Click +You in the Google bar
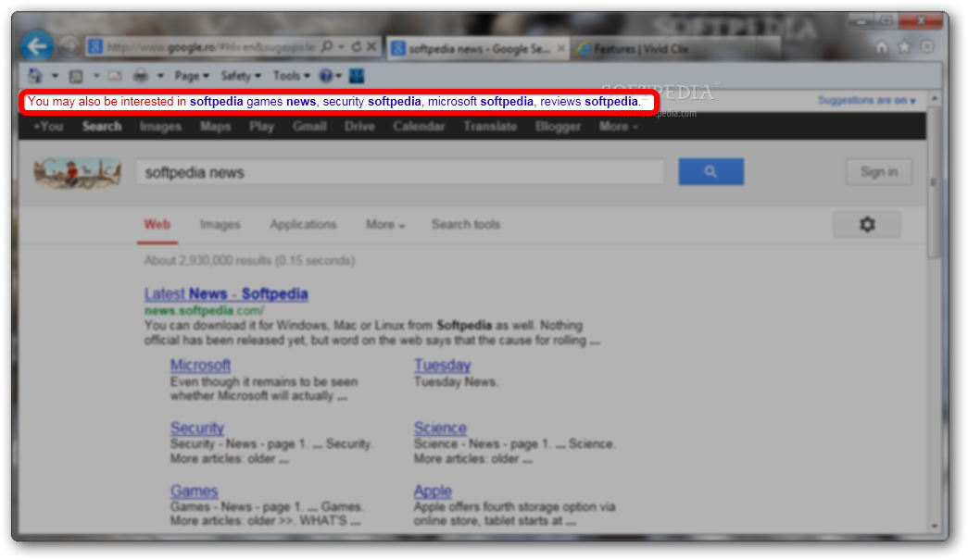 48,127
